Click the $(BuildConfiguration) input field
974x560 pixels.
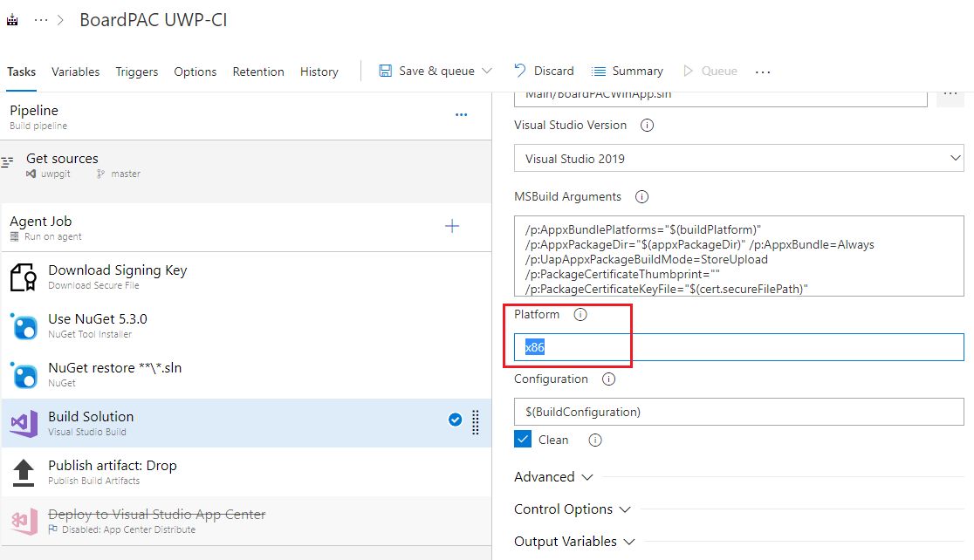tap(738, 412)
